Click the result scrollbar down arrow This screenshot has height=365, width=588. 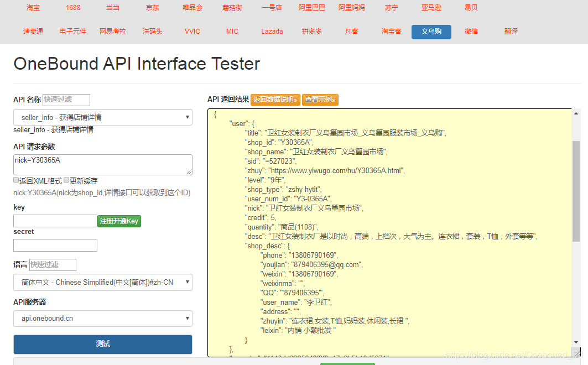tap(576, 342)
